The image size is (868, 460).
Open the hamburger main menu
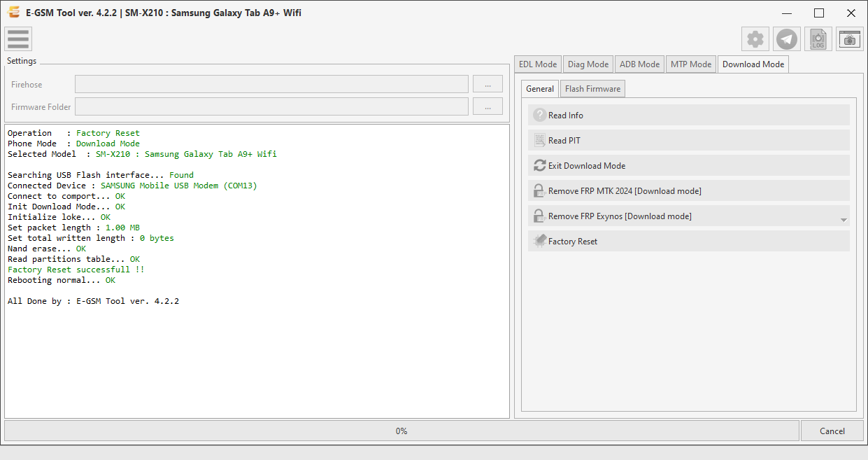(18, 39)
